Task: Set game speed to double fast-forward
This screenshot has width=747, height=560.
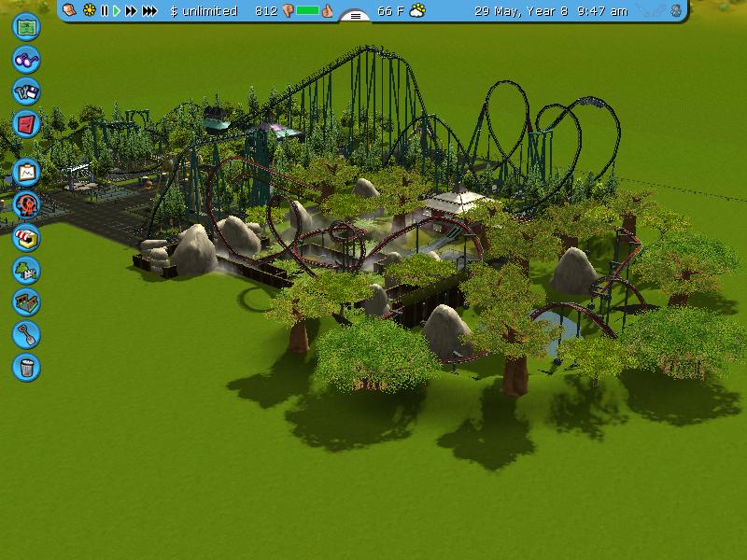Action: 131,11
